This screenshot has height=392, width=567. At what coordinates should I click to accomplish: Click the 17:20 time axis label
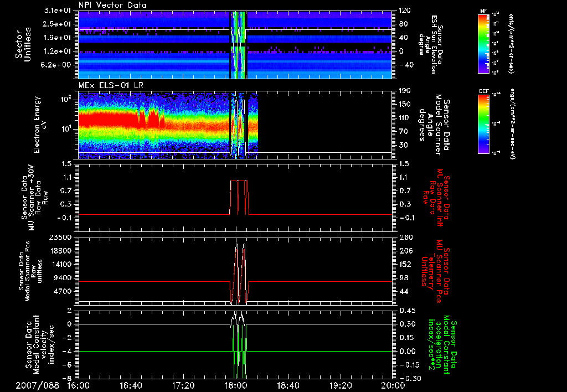(183, 385)
